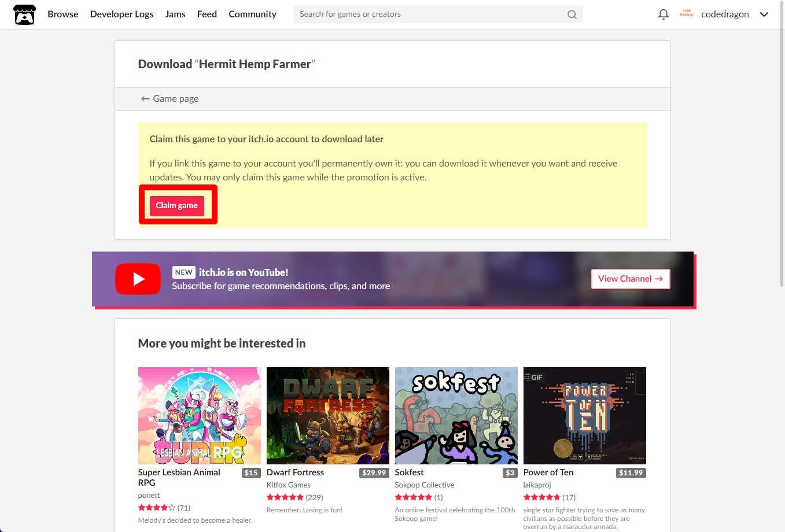Expand the account dropdown arrow
The width and height of the screenshot is (785, 532).
(x=764, y=14)
